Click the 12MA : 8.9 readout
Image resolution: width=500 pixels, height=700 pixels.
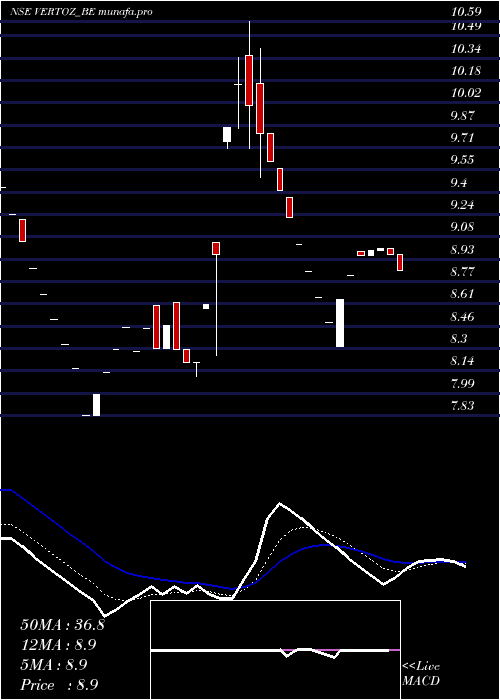click(59, 645)
